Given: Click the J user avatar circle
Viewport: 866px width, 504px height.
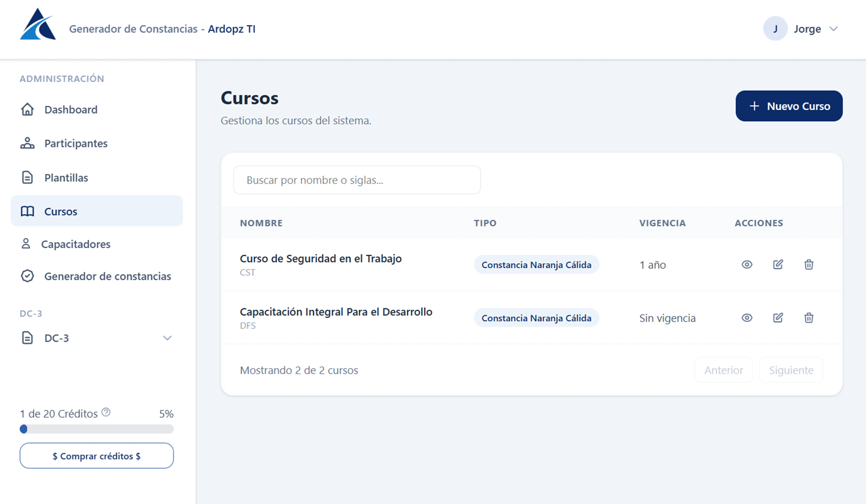Looking at the screenshot, I should 775,28.
